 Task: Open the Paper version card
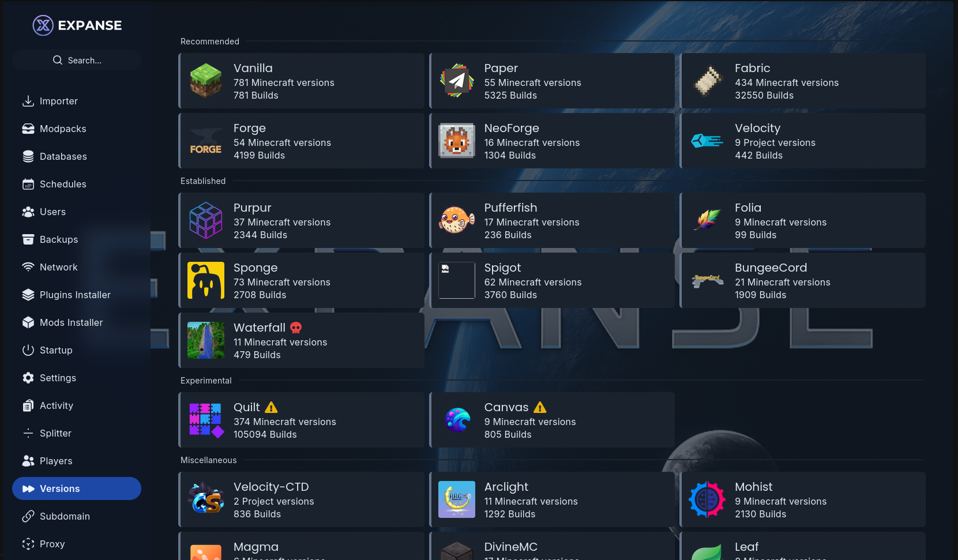[552, 81]
